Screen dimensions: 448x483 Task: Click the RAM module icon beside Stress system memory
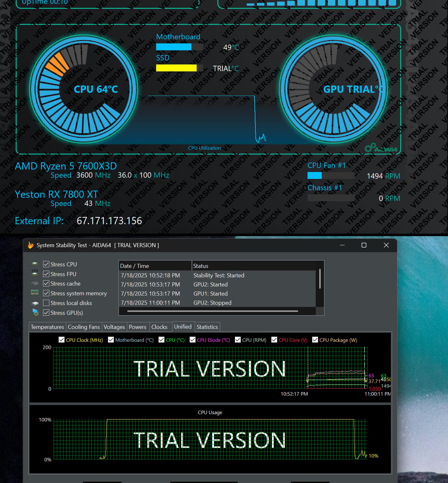click(35, 292)
